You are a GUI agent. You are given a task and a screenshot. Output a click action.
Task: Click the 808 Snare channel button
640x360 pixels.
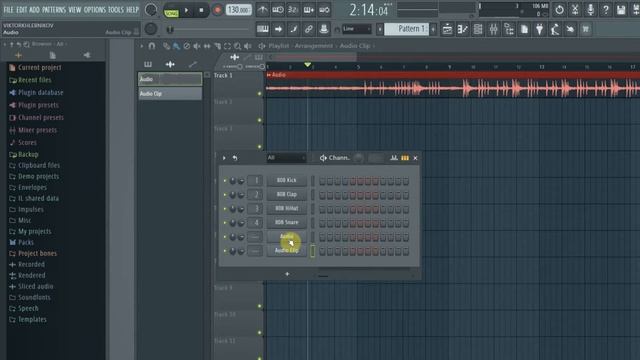(x=287, y=223)
